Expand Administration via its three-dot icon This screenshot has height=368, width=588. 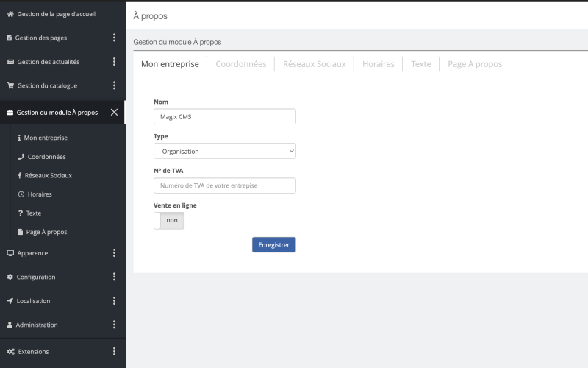(115, 325)
